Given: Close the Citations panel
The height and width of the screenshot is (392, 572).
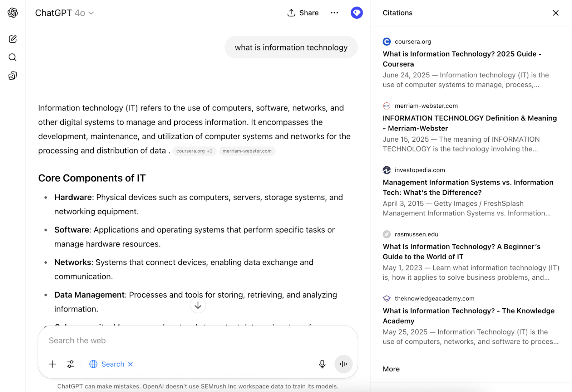Looking at the screenshot, I should 555,13.
